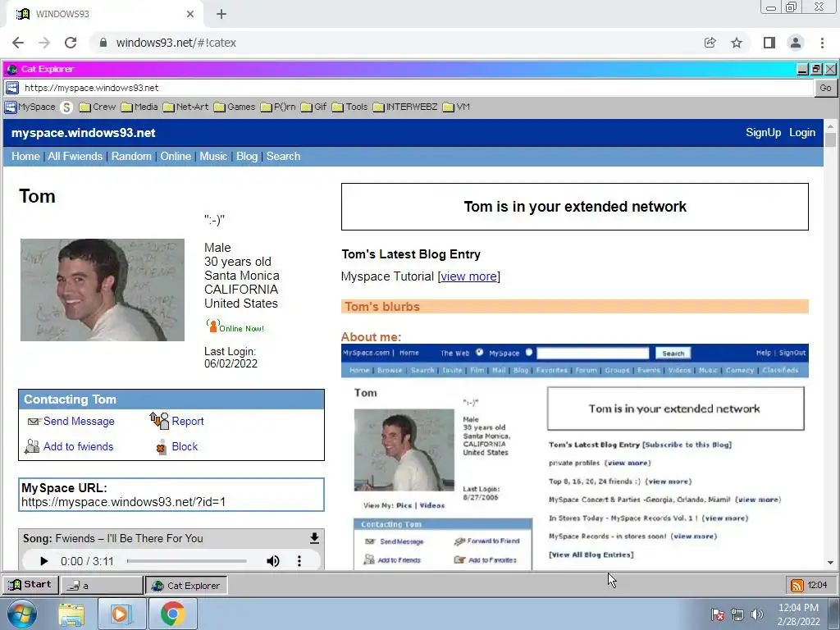The height and width of the screenshot is (630, 840).
Task: Click the Block user icon
Action: (161, 447)
